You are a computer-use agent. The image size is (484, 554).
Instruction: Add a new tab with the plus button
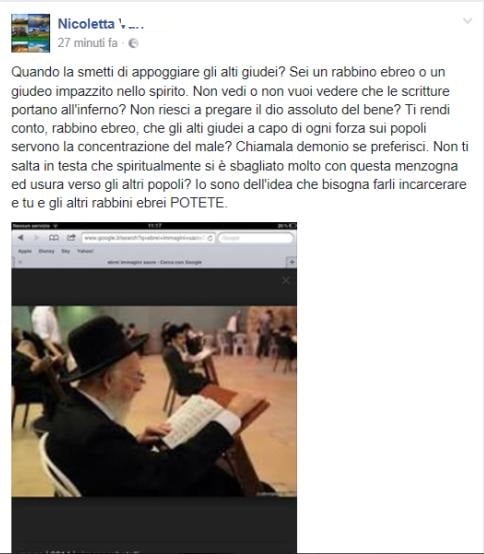(x=291, y=262)
